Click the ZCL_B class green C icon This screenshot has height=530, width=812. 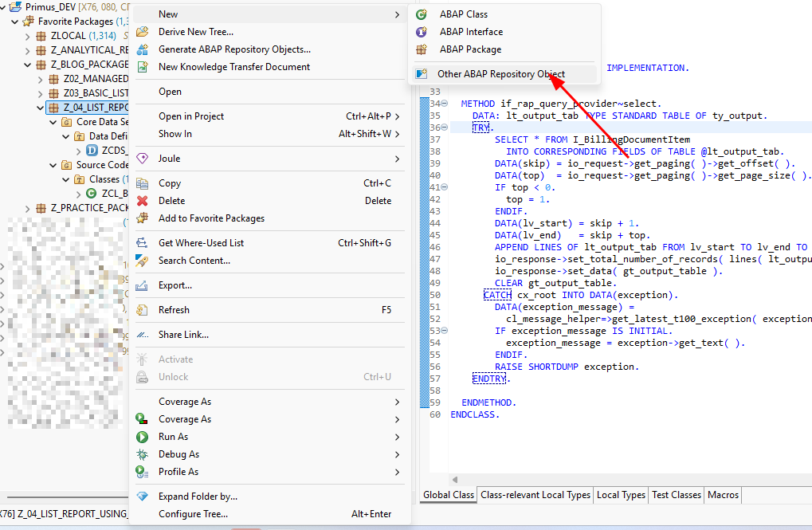pos(92,193)
